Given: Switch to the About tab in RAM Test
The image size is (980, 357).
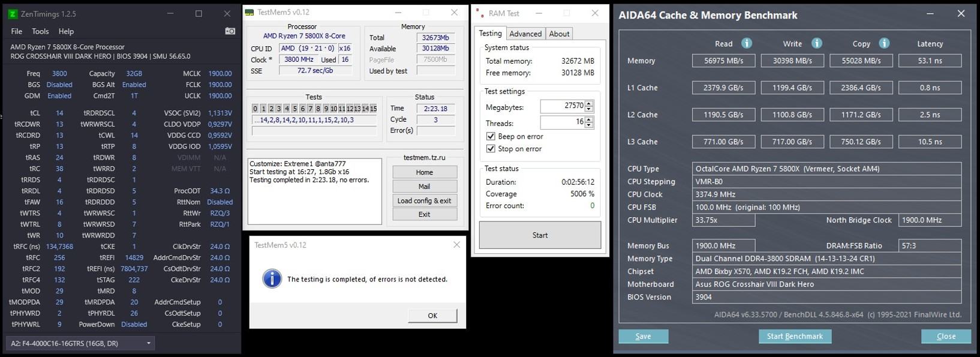Looking at the screenshot, I should click(x=559, y=34).
